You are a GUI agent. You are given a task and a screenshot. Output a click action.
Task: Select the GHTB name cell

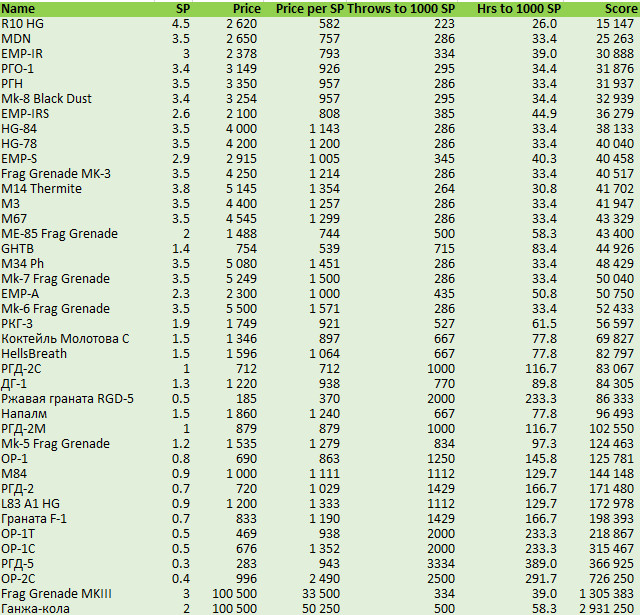pos(18,249)
